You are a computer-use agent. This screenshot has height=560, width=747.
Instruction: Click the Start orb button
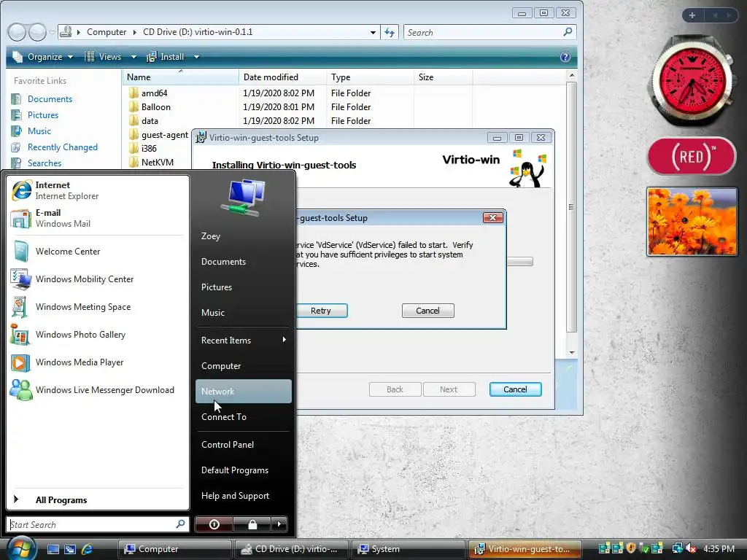click(x=20, y=548)
